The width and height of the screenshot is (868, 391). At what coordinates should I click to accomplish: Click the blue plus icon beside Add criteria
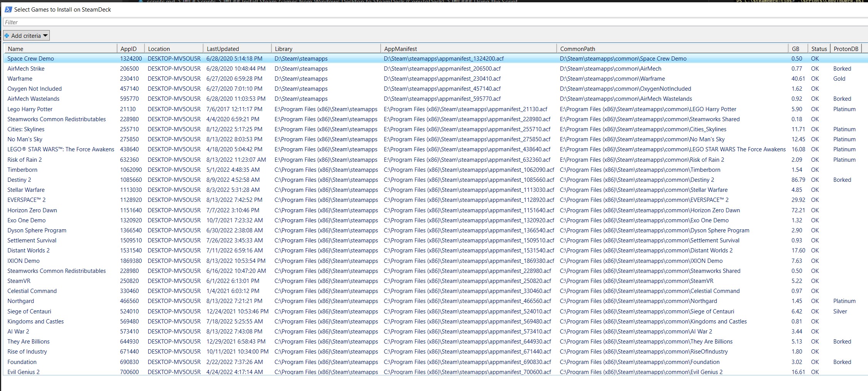7,36
